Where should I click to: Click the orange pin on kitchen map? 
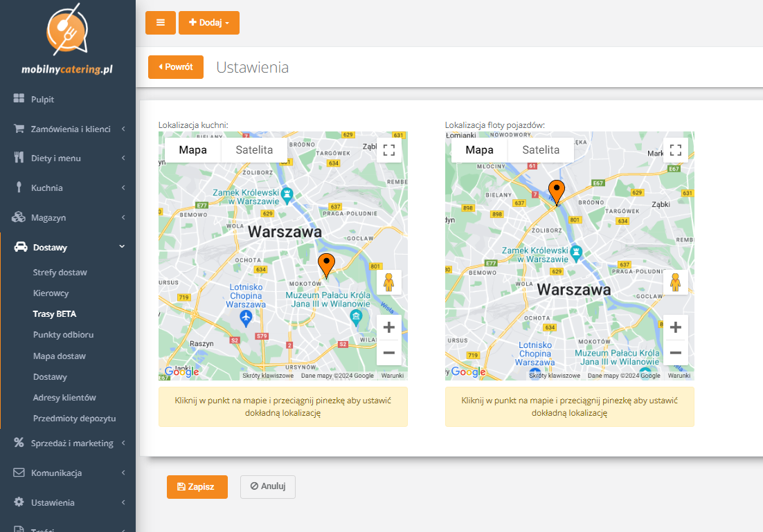327,265
